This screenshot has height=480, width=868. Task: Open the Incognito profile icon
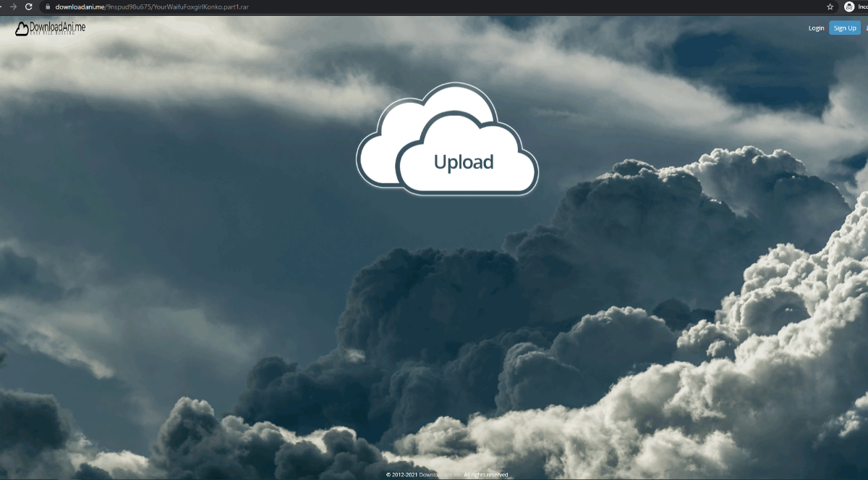click(x=848, y=7)
